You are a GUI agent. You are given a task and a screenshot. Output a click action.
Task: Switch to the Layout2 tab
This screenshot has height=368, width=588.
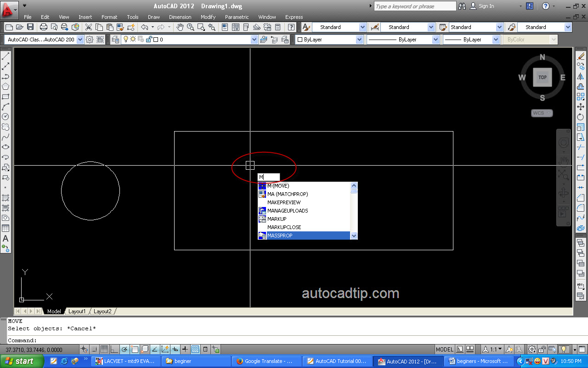(102, 311)
